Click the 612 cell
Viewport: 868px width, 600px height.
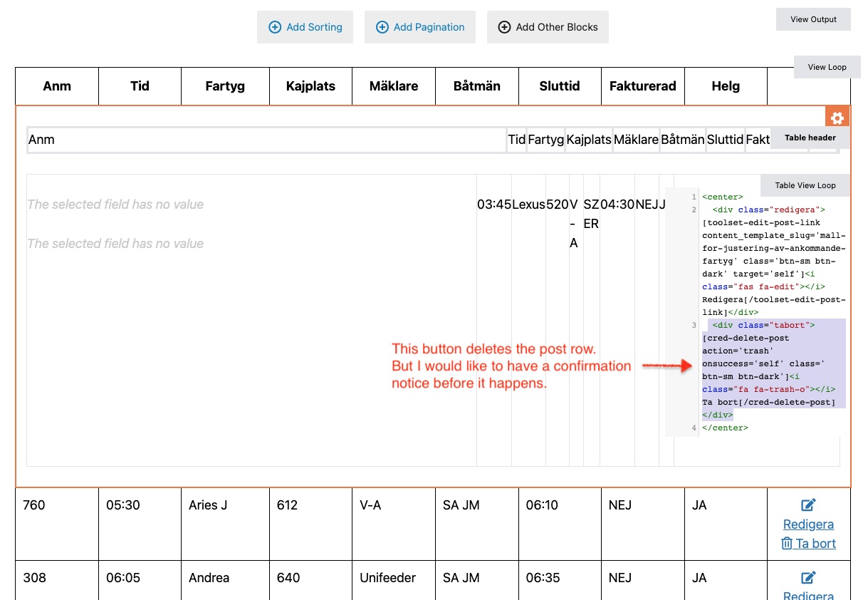pos(310,524)
